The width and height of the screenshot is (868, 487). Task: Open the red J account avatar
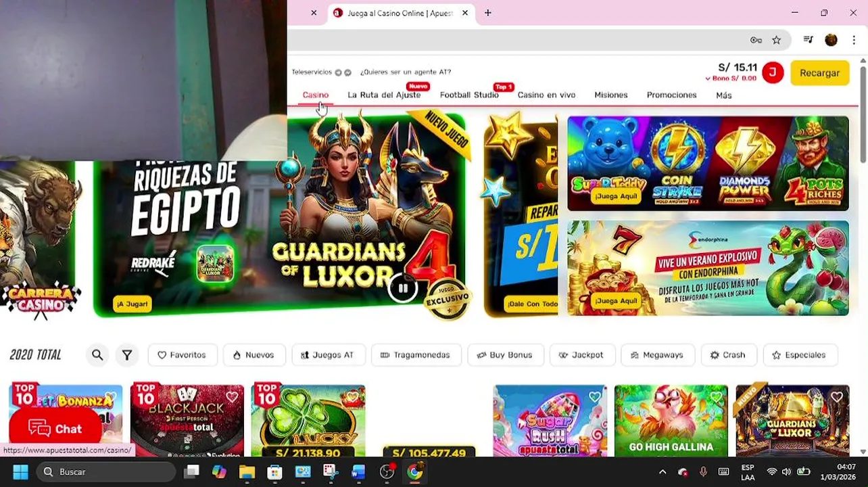click(x=773, y=72)
